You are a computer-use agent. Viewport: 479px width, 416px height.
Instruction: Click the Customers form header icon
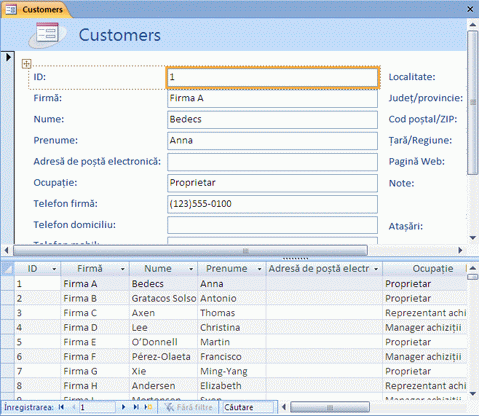coord(47,34)
